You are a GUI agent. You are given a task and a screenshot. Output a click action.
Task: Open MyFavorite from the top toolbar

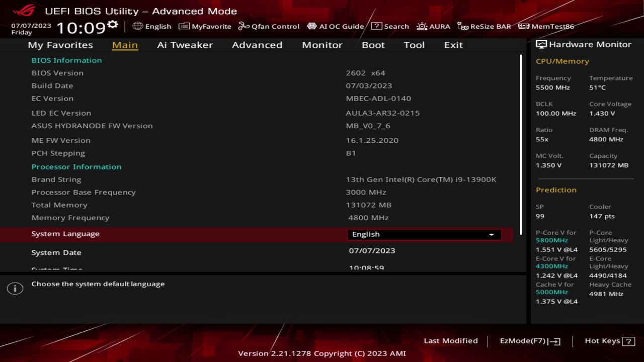pyautogui.click(x=205, y=26)
